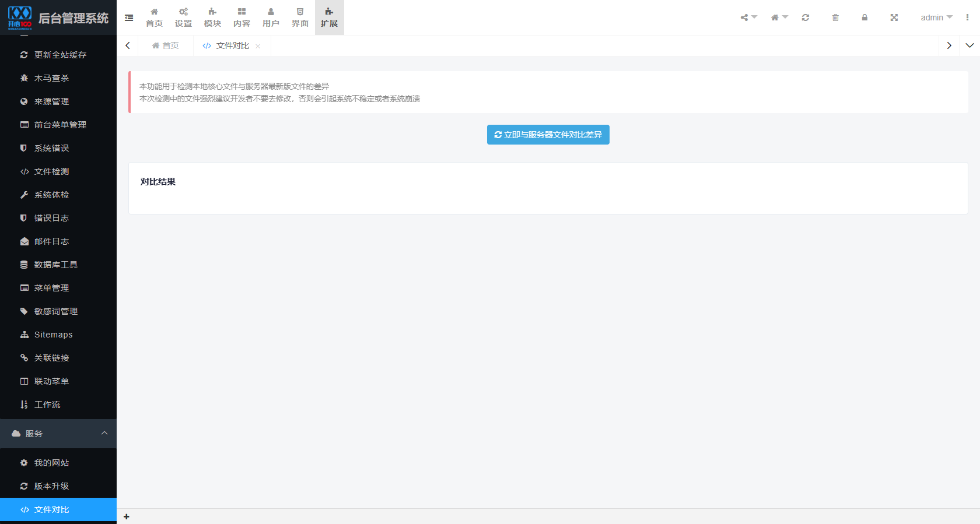Open the 设置 top navigation item

point(184,17)
